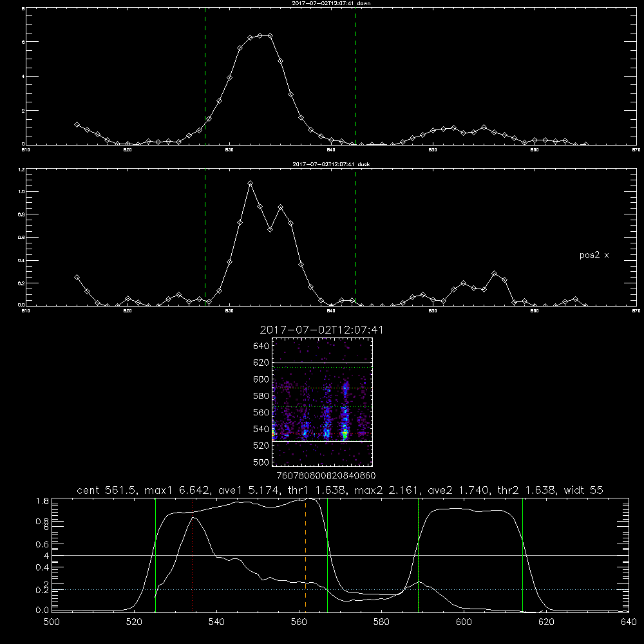Click the 'pos2 x' label in the dusk plot
The width and height of the screenshot is (644, 644).
(x=594, y=255)
